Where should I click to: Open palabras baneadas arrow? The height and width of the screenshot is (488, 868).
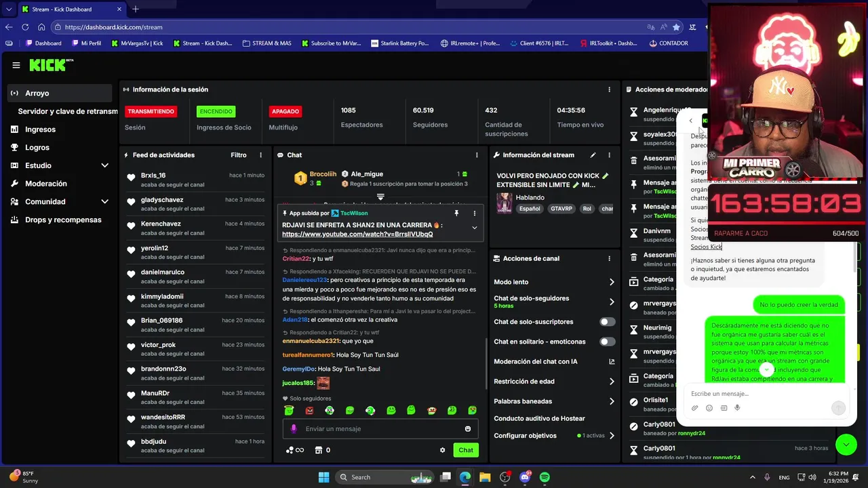612,401
